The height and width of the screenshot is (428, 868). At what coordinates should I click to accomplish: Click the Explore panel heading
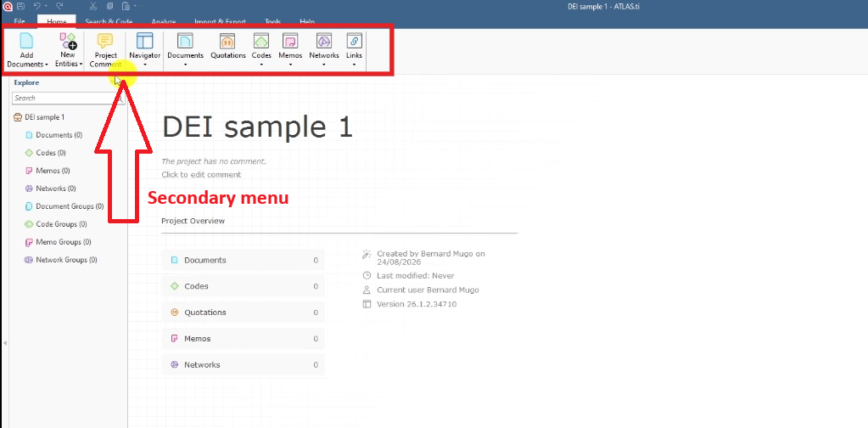click(26, 82)
